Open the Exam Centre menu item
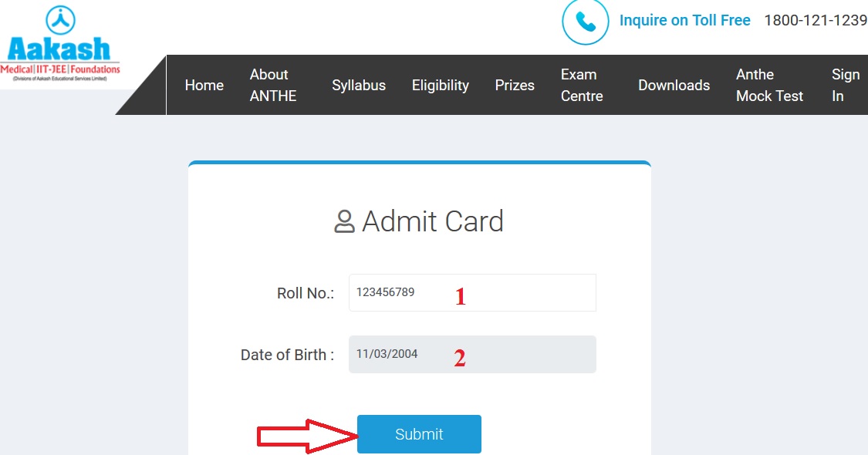868x455 pixels. pos(582,86)
